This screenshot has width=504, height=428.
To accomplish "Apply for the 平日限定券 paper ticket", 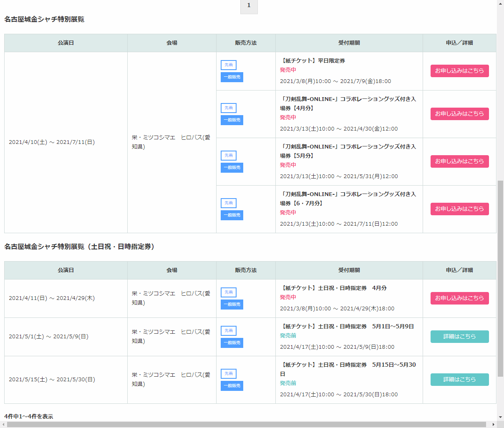I will pos(459,71).
